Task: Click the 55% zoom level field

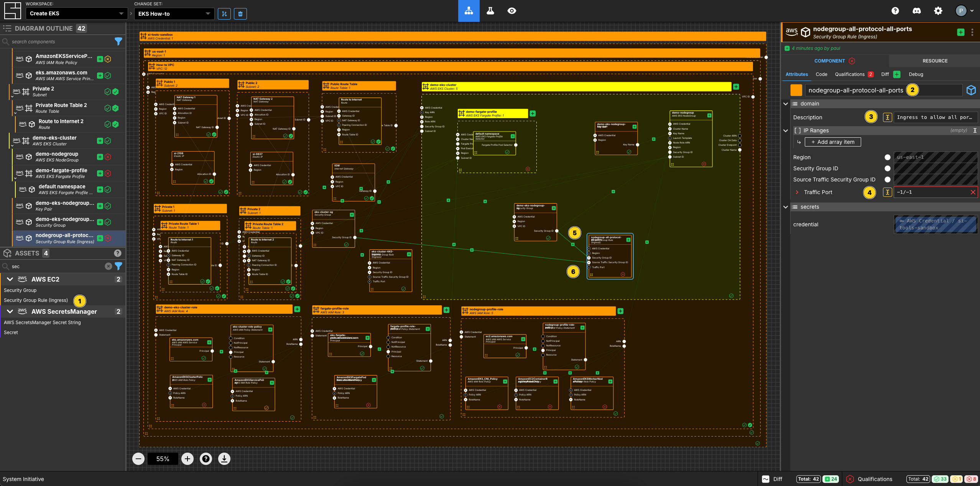Action: (163, 459)
